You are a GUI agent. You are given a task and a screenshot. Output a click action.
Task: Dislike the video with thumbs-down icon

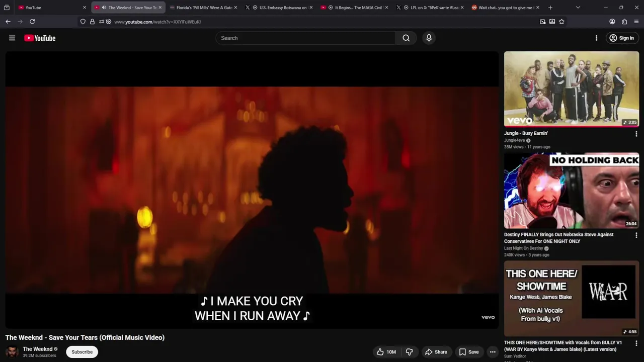(409, 352)
